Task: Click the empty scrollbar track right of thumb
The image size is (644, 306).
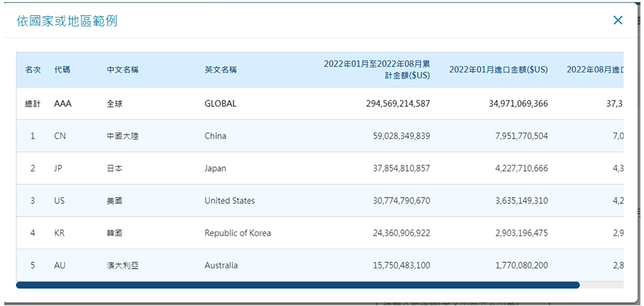Action: 601,285
